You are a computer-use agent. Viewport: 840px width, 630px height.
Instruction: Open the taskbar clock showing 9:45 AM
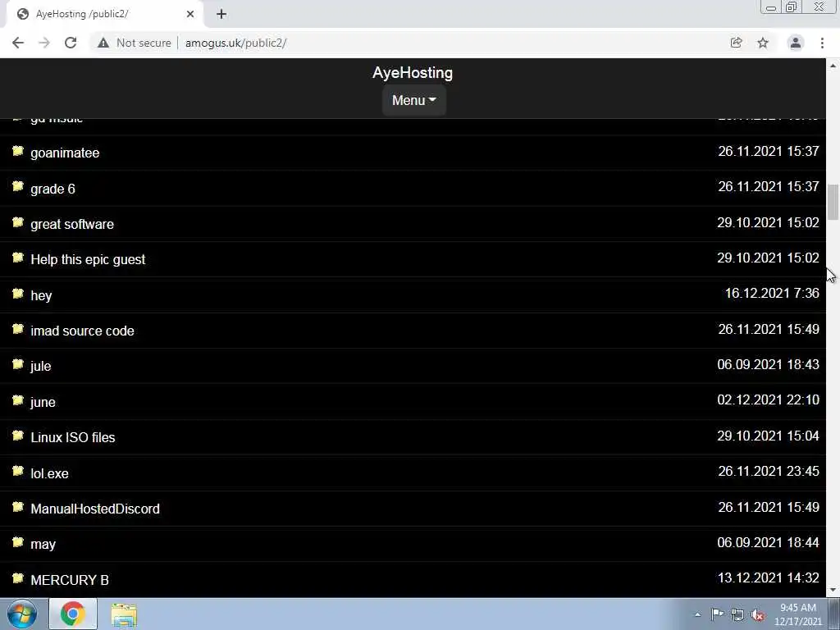tap(797, 614)
